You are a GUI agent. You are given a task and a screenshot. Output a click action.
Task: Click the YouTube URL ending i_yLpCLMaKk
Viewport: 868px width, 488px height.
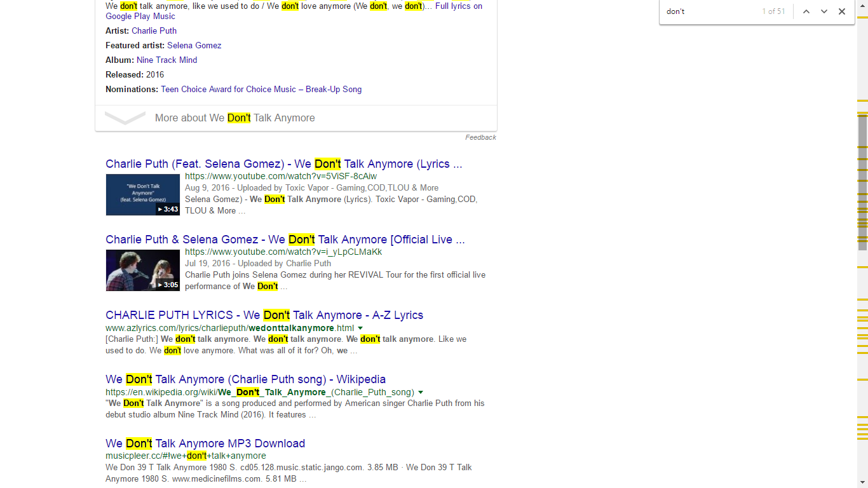pos(283,252)
